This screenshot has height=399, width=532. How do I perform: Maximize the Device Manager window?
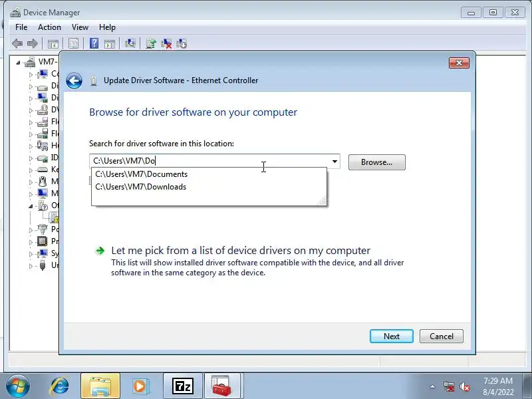pyautogui.click(x=493, y=13)
